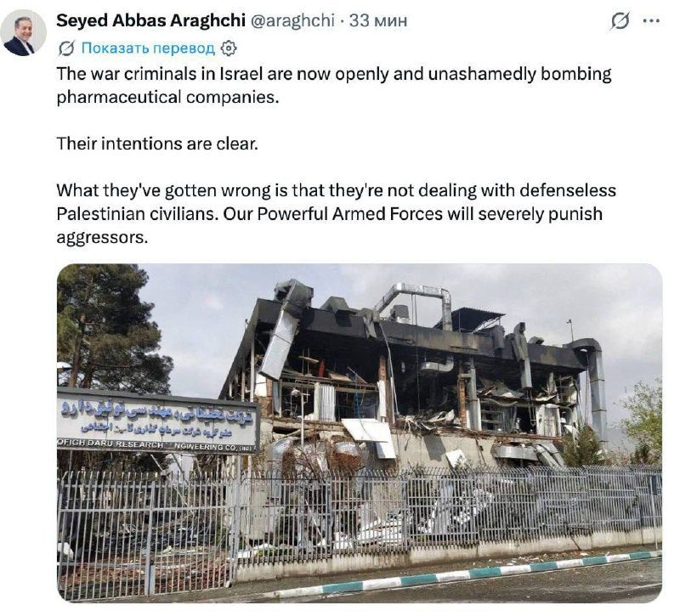680x616 pixels.
Task: Click the Persian company sign in the photo
Action: (x=159, y=421)
